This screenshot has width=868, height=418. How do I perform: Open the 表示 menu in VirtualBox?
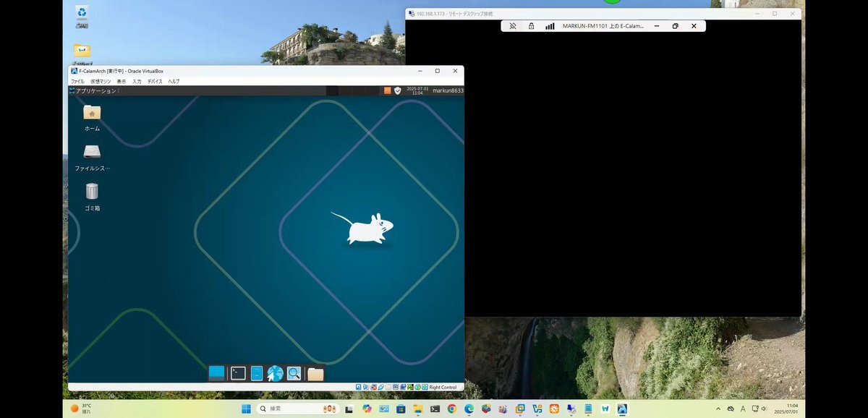pos(121,81)
